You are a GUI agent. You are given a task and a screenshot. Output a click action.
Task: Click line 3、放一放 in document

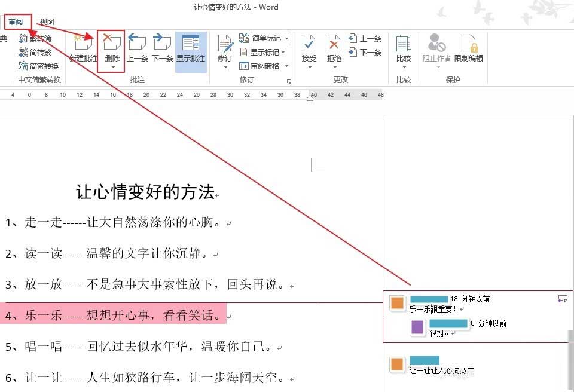click(x=145, y=284)
